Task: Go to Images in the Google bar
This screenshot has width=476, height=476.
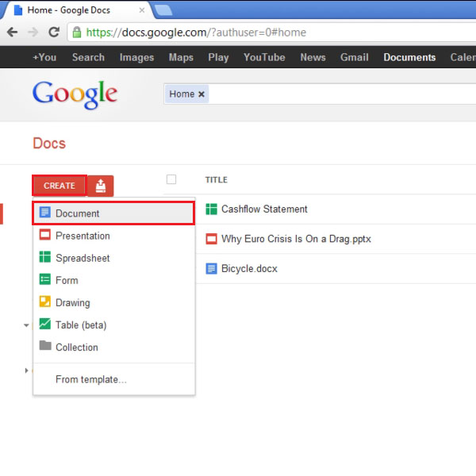Action: coord(136,57)
